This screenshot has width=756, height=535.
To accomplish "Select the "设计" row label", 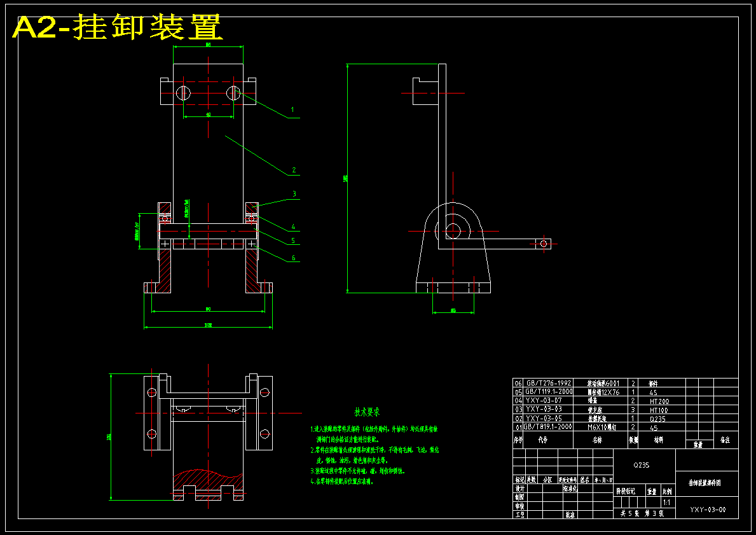I will click(x=519, y=489).
